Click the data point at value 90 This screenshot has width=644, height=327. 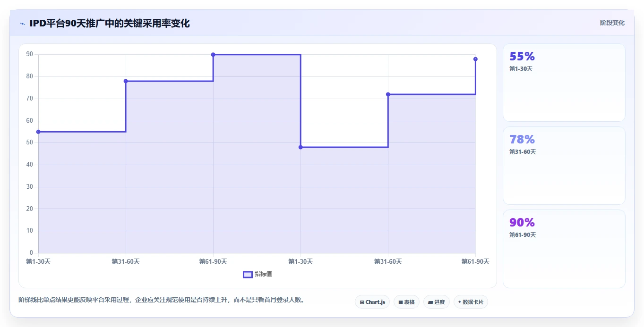(213, 55)
